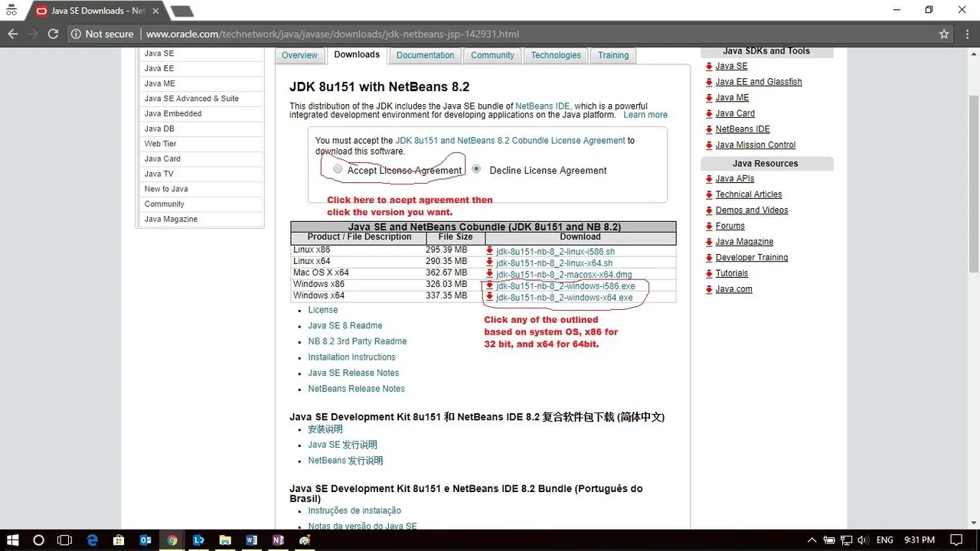Screen dimensions: 980x551
Task: Launch Microsoft Edge from taskbar
Action: point(93,540)
